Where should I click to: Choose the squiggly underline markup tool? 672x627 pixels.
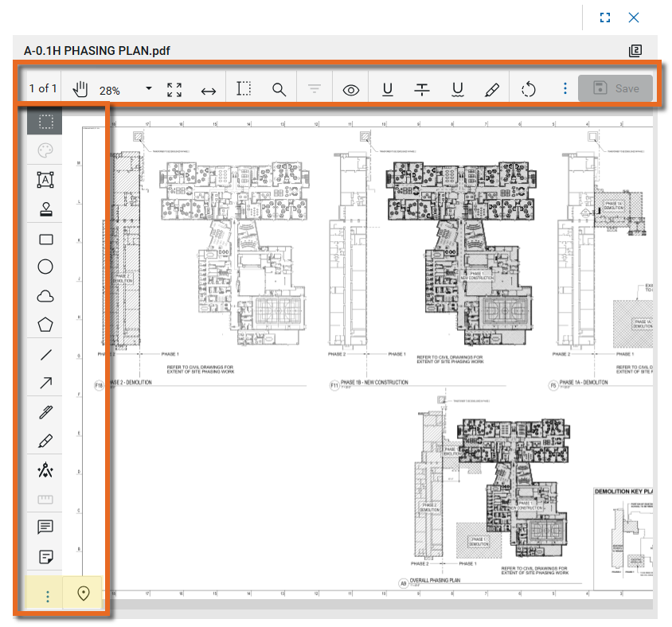[x=457, y=89]
